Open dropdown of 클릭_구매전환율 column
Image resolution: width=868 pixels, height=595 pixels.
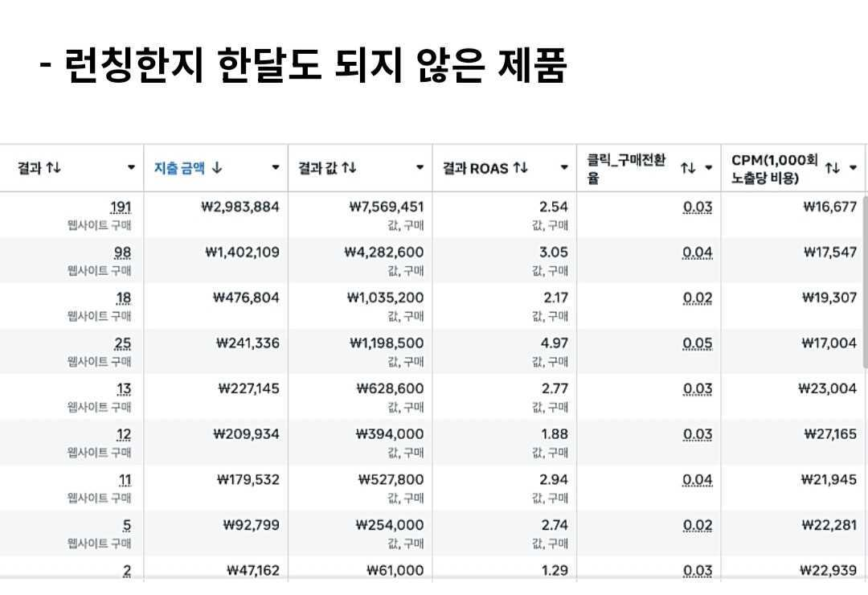(x=709, y=168)
